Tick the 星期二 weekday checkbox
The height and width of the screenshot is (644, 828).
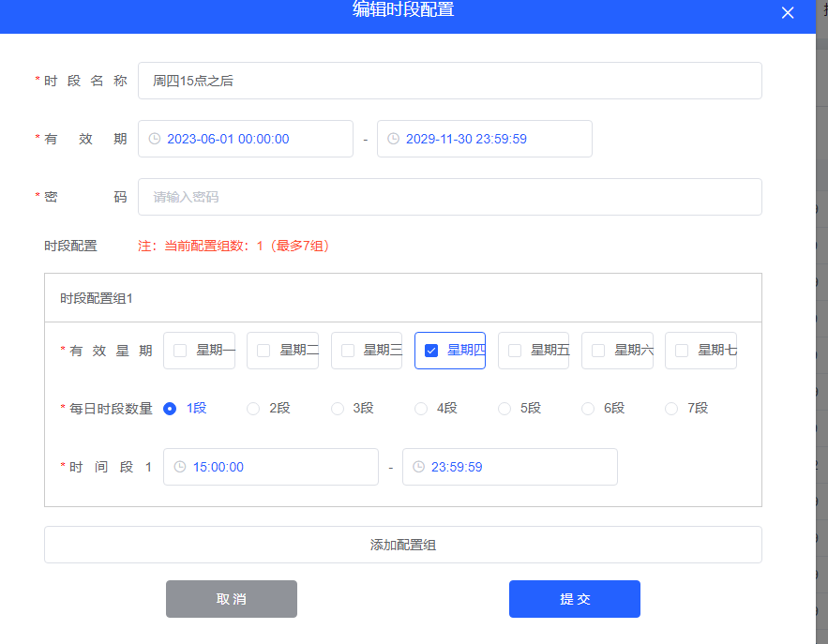263,351
